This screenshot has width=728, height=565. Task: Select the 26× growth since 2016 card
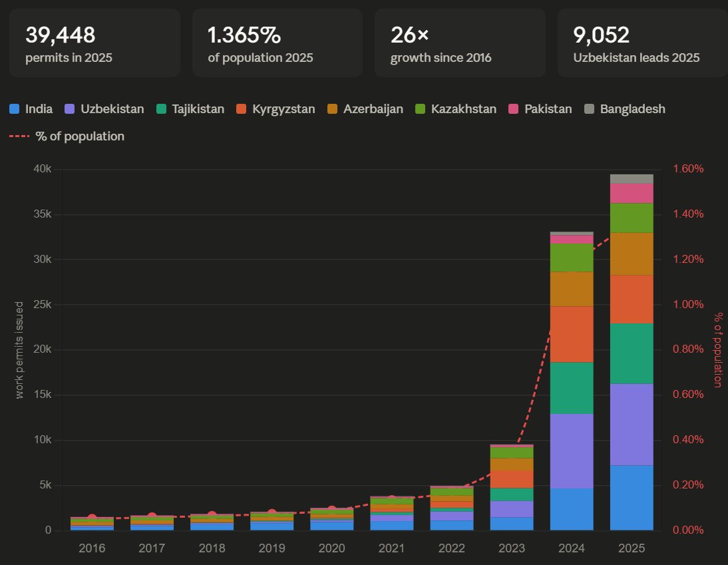pyautogui.click(x=460, y=43)
